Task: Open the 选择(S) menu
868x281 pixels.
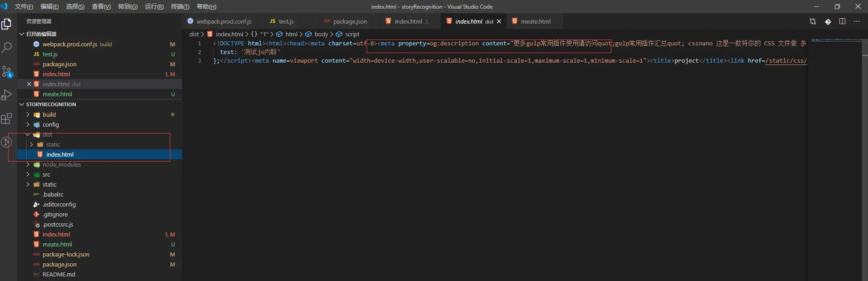Action: 75,6
